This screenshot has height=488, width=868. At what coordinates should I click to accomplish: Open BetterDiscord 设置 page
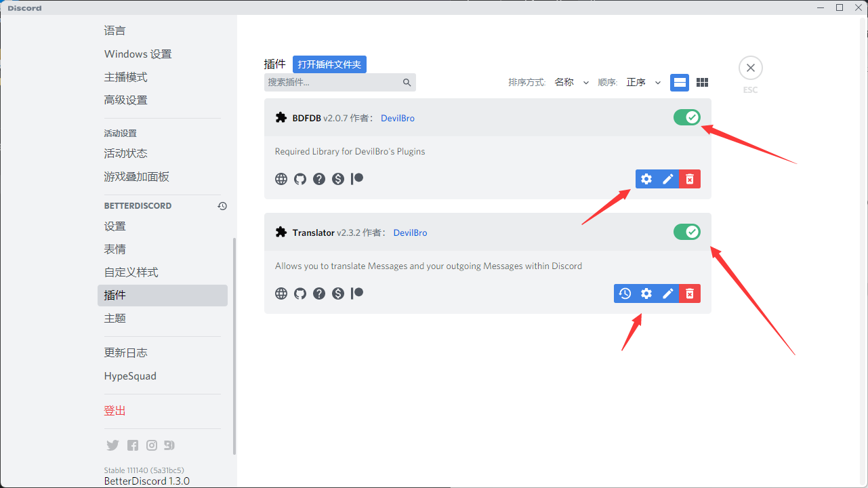(163, 226)
